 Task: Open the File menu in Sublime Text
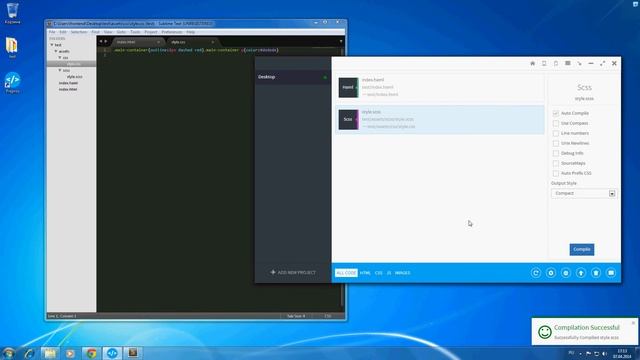tap(52, 32)
